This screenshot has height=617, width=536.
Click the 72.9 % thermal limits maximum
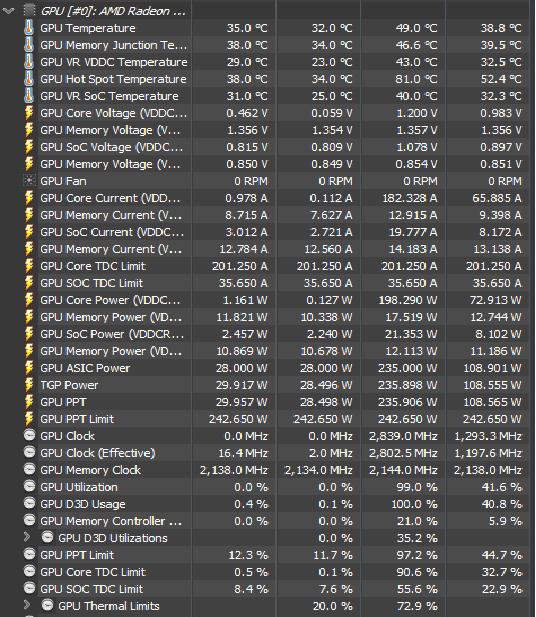pos(417,606)
